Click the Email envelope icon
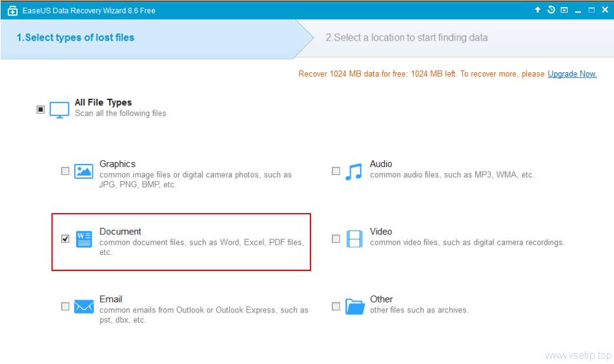This screenshot has width=614, height=364. coord(84,307)
